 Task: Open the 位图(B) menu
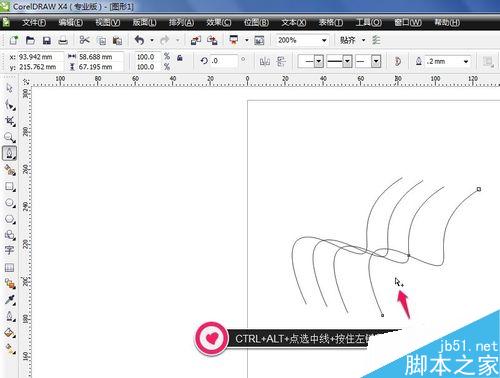tap(256, 22)
